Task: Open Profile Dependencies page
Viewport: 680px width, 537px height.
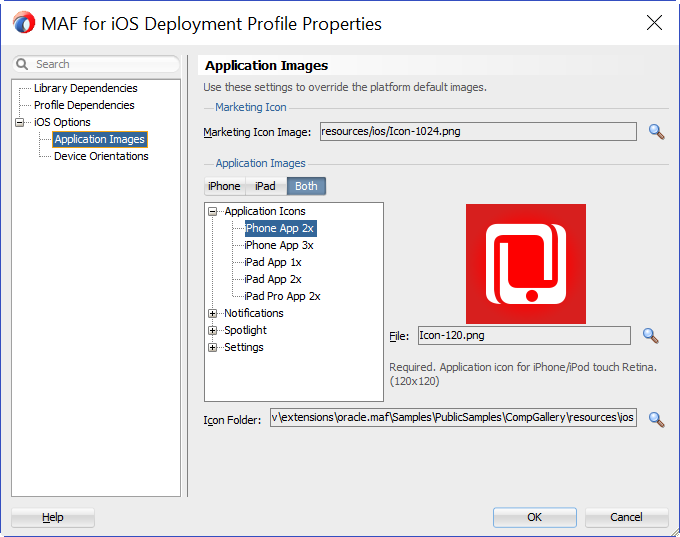Action: [x=84, y=105]
